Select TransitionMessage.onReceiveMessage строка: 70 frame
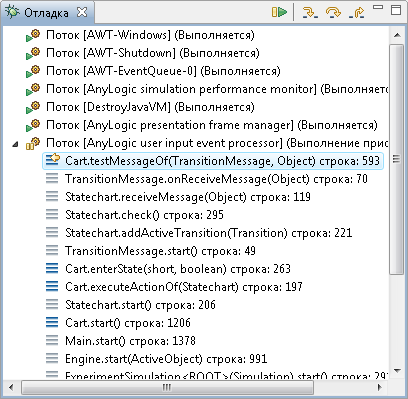This screenshot has width=408, height=399. pyautogui.click(x=216, y=179)
